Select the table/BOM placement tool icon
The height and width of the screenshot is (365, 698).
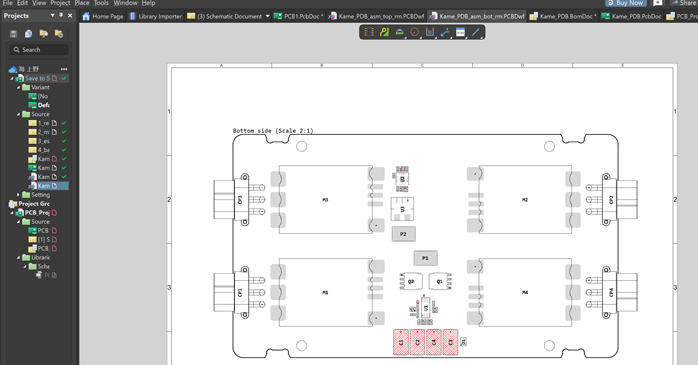pyautogui.click(x=460, y=32)
